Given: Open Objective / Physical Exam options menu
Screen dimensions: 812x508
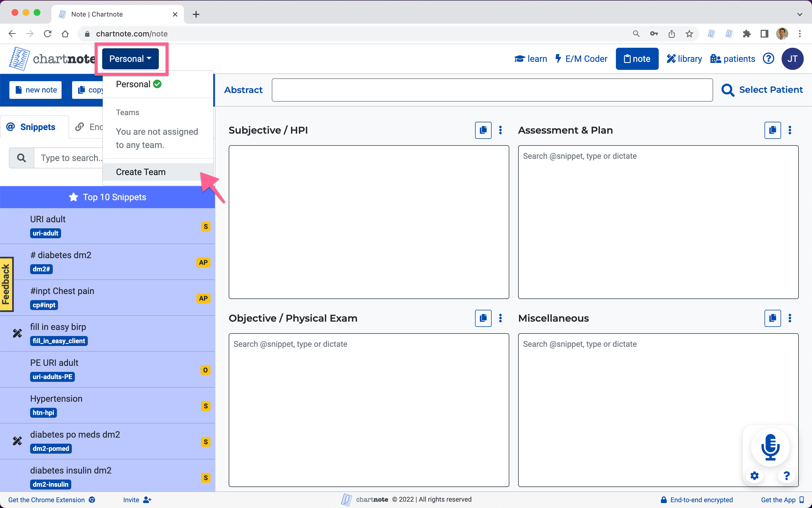Looking at the screenshot, I should pyautogui.click(x=500, y=318).
